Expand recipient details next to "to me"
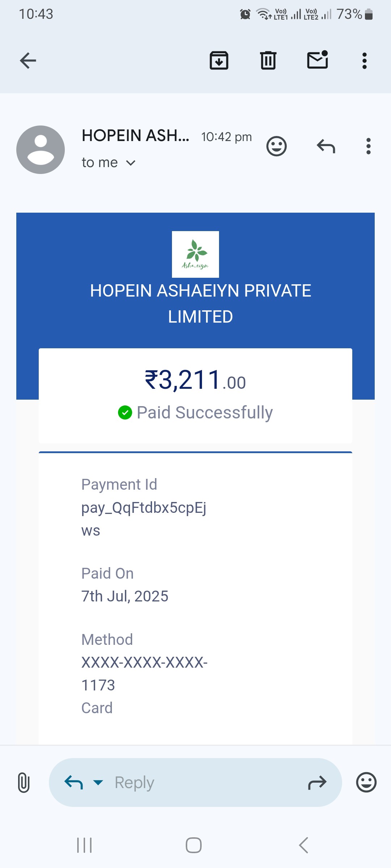This screenshot has width=391, height=868. 131,163
